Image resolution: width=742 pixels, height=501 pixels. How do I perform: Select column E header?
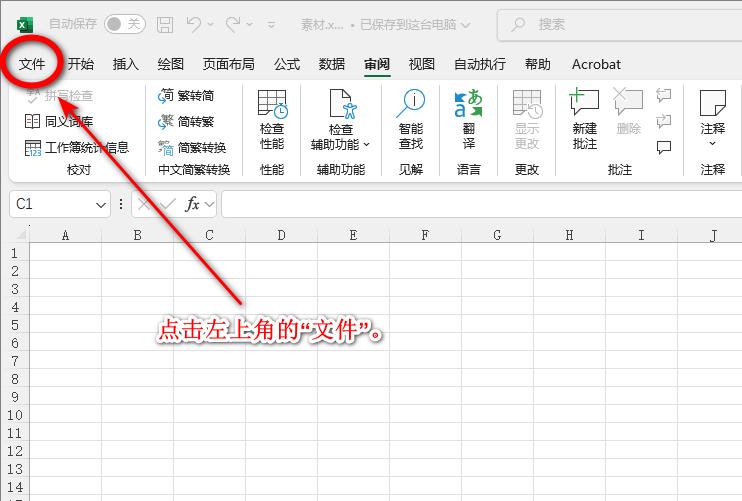[353, 235]
